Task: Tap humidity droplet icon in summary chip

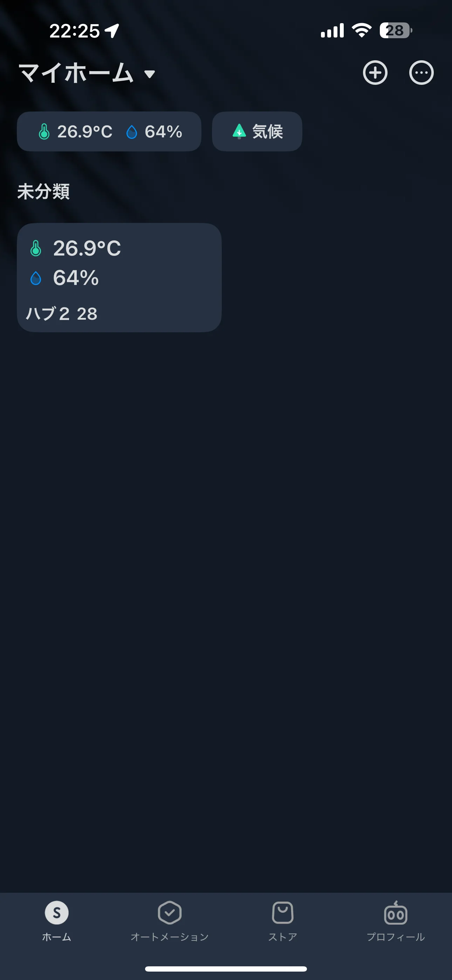Action: coord(132,132)
